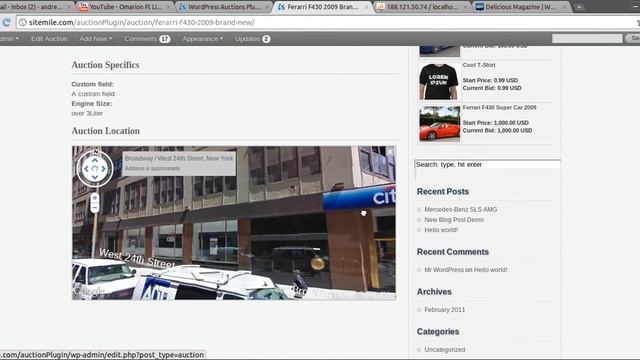Open the Cool T-Shirt thumbnail

pyautogui.click(x=439, y=82)
